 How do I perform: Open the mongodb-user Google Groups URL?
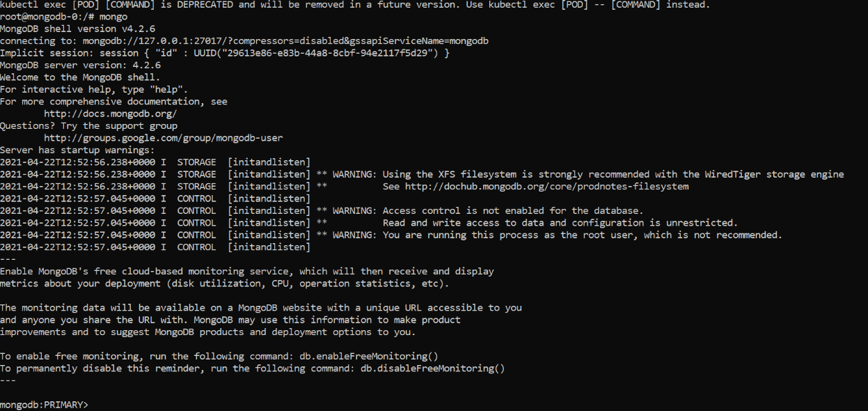(163, 138)
